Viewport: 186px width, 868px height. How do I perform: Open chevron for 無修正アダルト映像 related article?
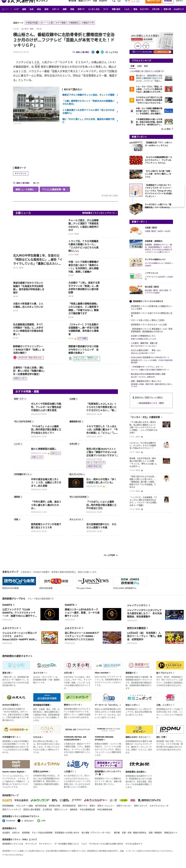(117, 95)
